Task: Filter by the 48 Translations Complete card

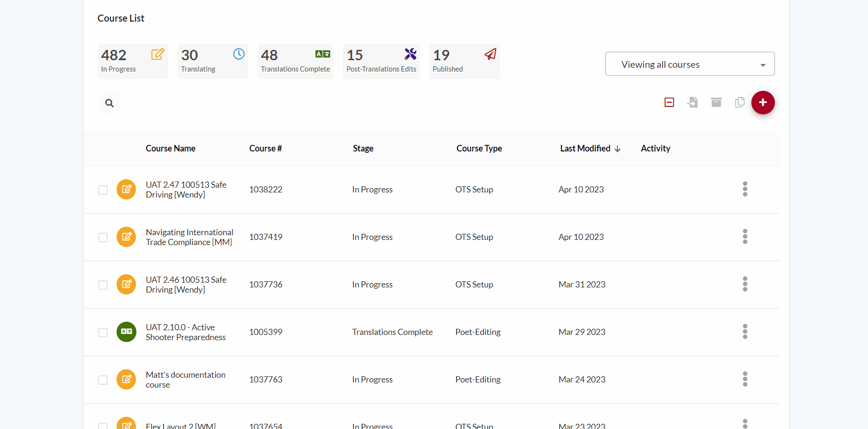Action: pos(295,61)
